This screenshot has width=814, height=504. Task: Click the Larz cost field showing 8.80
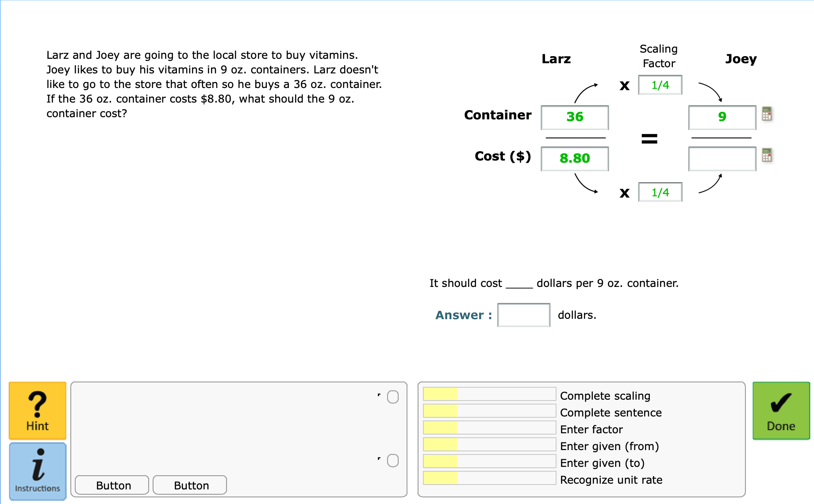click(x=575, y=158)
